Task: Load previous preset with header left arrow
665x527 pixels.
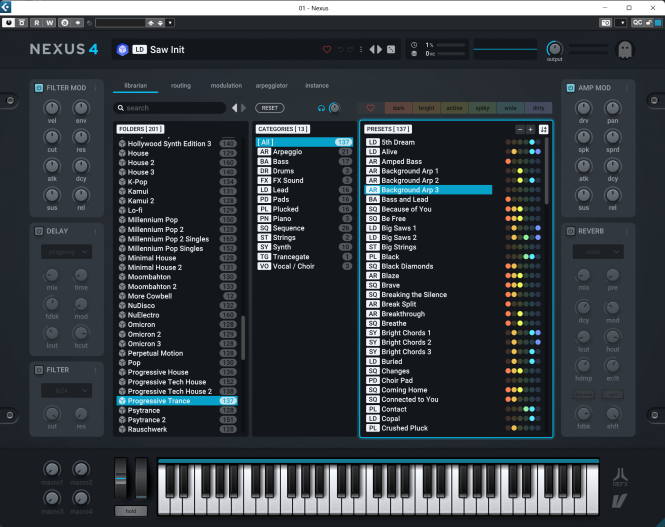Action: coord(372,50)
